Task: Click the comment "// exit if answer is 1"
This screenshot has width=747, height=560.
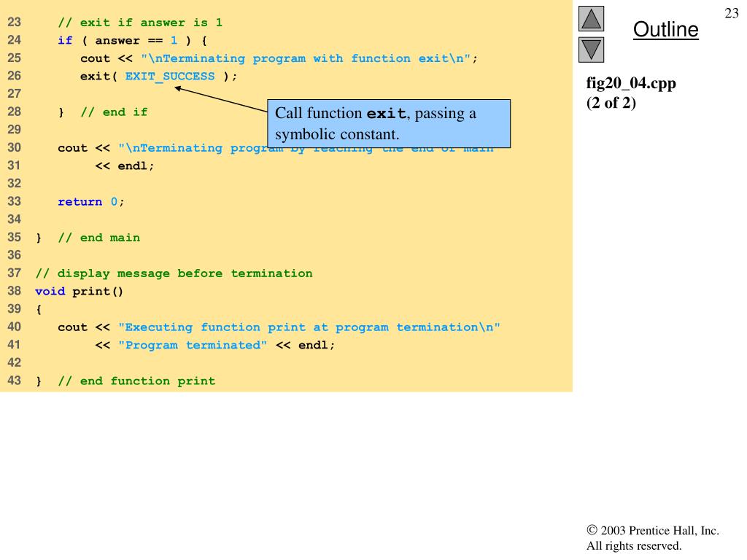Action: pos(140,23)
